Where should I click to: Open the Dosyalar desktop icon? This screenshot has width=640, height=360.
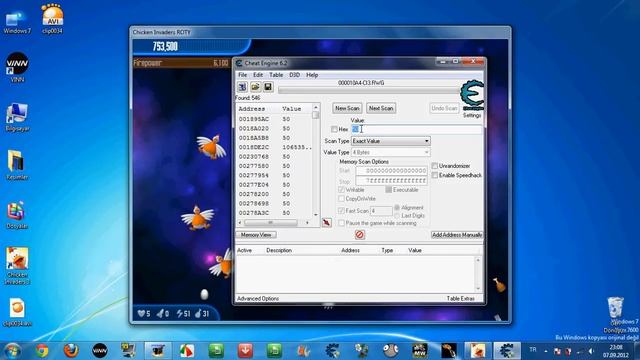click(17, 215)
